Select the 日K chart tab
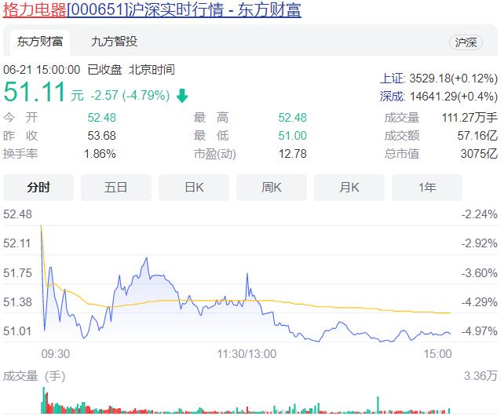Image resolution: width=504 pixels, height=420 pixels. [x=194, y=188]
